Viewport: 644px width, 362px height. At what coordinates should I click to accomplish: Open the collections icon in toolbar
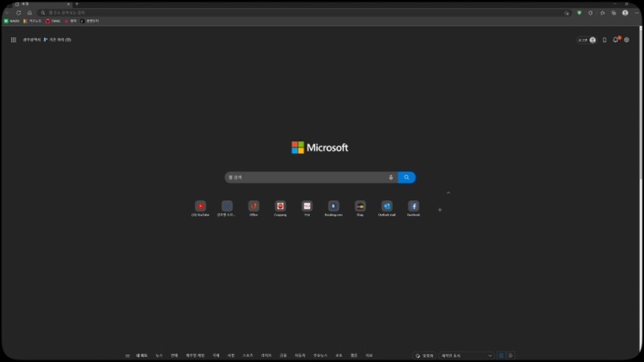click(613, 13)
